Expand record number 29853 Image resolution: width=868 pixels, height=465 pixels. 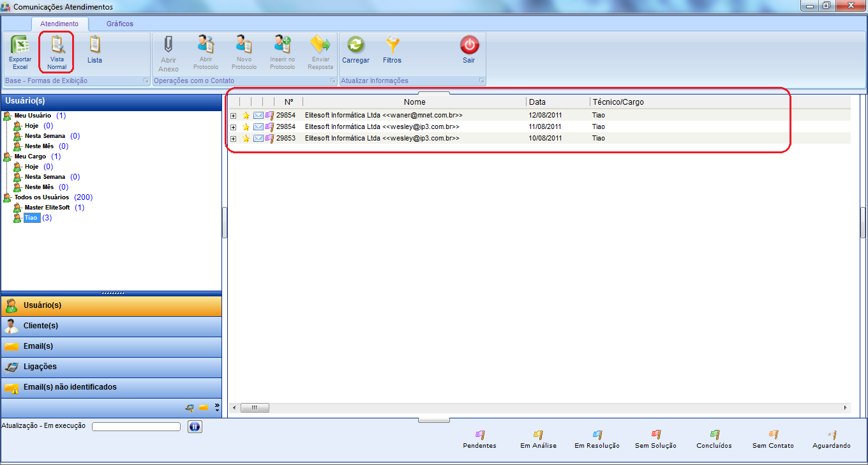click(233, 139)
